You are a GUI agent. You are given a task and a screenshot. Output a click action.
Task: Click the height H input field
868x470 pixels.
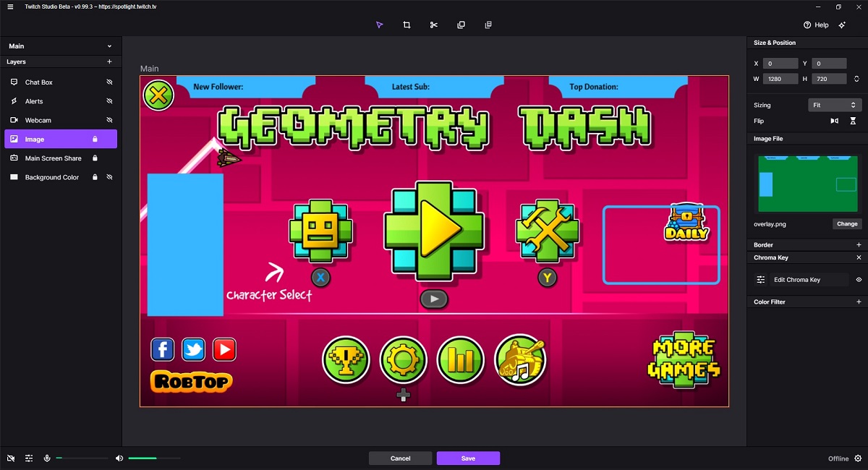click(829, 79)
